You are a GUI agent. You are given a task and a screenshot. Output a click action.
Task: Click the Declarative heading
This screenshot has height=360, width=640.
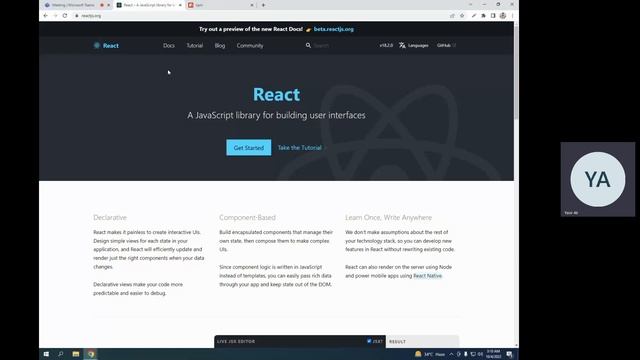[x=110, y=218]
